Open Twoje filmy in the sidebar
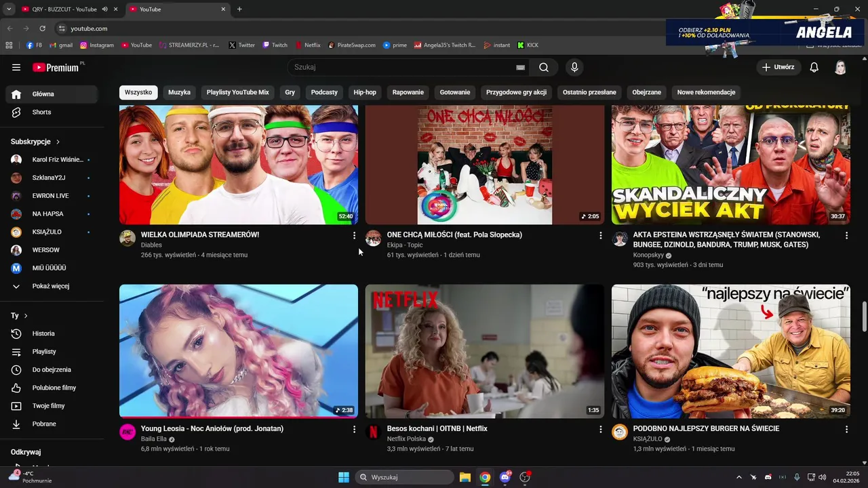The height and width of the screenshot is (488, 868). (52, 406)
